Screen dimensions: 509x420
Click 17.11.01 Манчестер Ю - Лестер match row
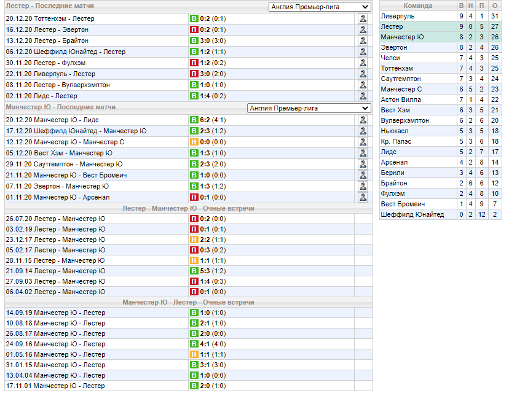[x=189, y=386]
